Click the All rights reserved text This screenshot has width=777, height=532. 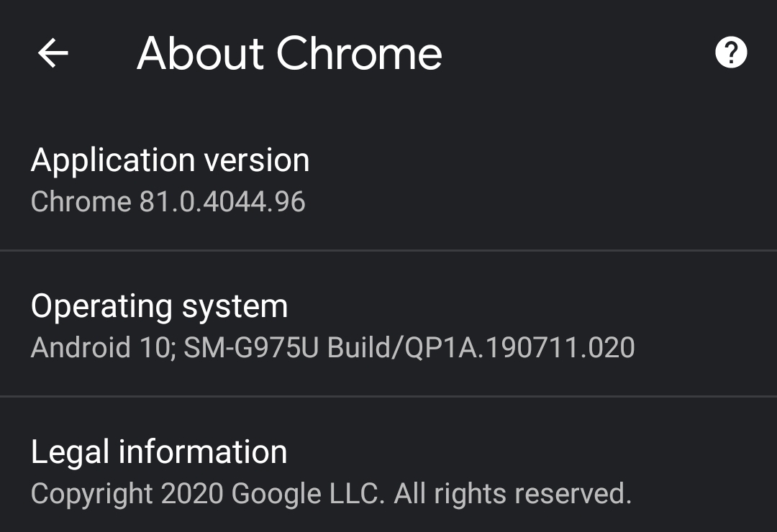point(512,494)
